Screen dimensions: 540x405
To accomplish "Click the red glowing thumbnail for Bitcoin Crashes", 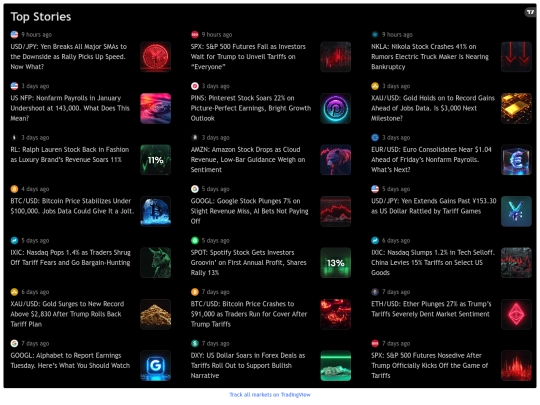I will point(336,314).
